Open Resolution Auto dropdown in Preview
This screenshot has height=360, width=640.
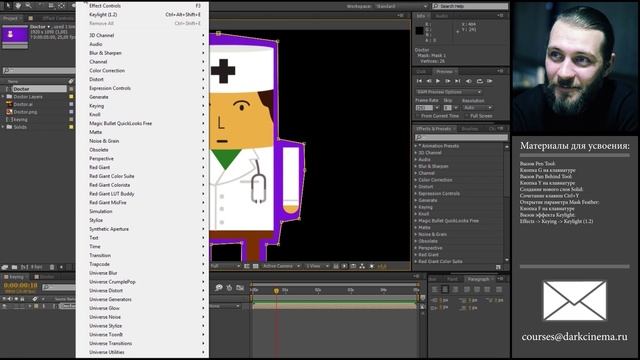pyautogui.click(x=477, y=108)
